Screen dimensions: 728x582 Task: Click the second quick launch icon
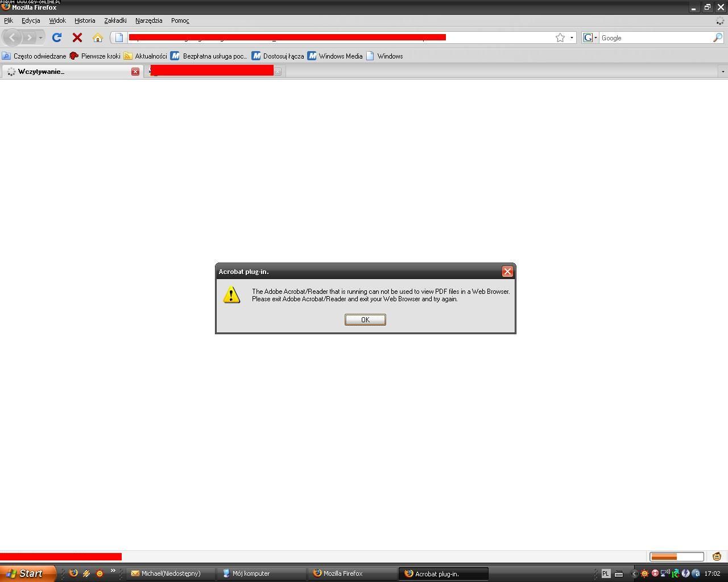[86, 573]
